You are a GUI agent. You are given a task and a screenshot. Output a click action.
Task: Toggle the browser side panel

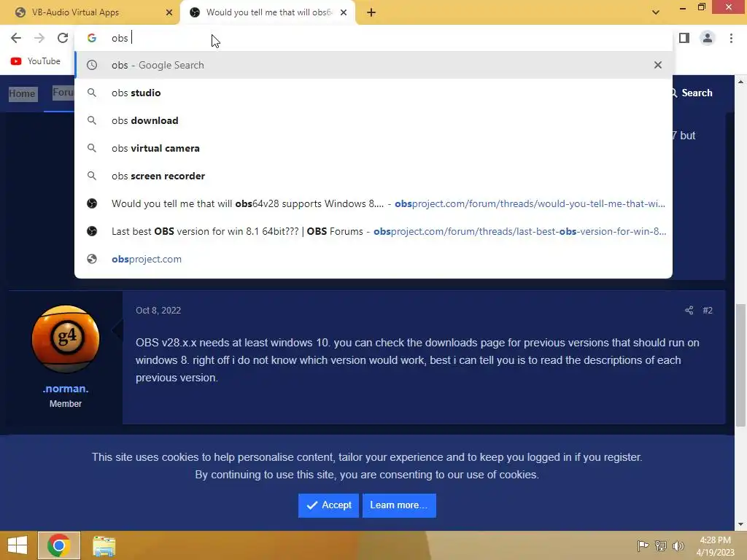(x=684, y=38)
